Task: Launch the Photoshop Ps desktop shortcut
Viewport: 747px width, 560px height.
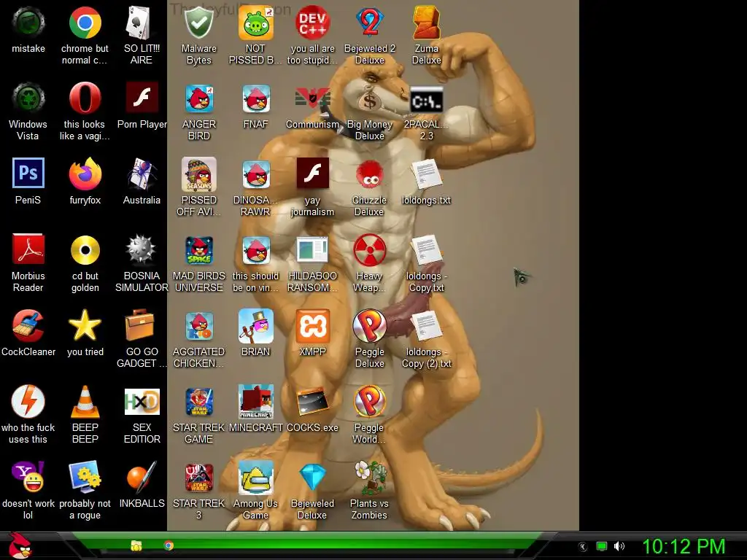Action: coord(28,173)
